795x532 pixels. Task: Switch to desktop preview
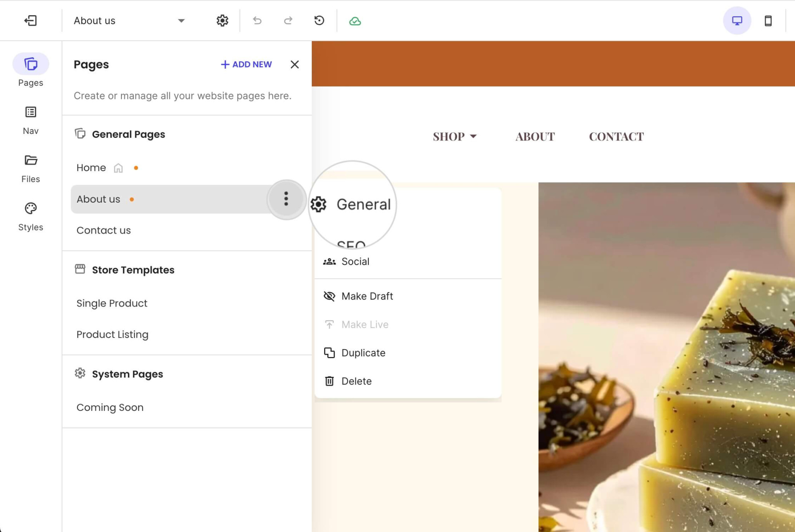[x=737, y=21]
